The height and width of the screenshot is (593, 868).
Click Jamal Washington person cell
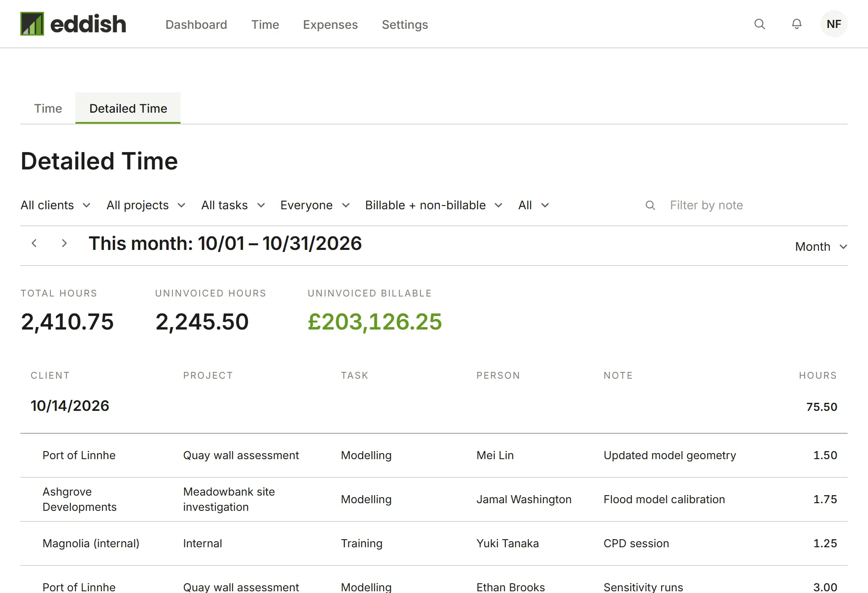tap(524, 499)
